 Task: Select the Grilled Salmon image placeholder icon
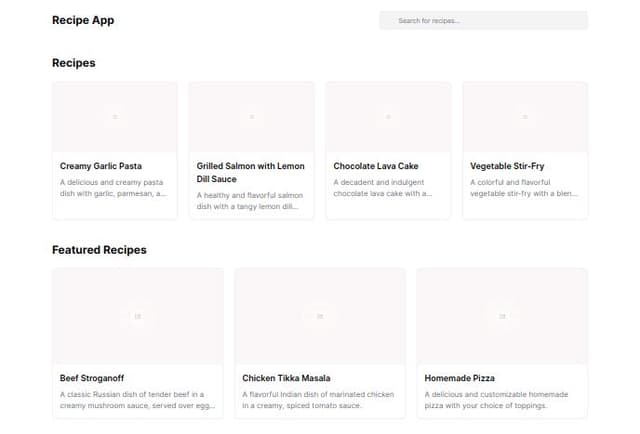coord(251,117)
